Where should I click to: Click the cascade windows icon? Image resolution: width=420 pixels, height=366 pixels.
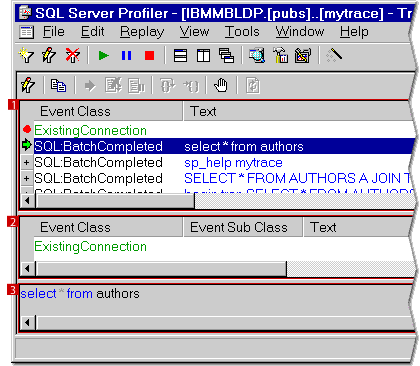[226, 55]
